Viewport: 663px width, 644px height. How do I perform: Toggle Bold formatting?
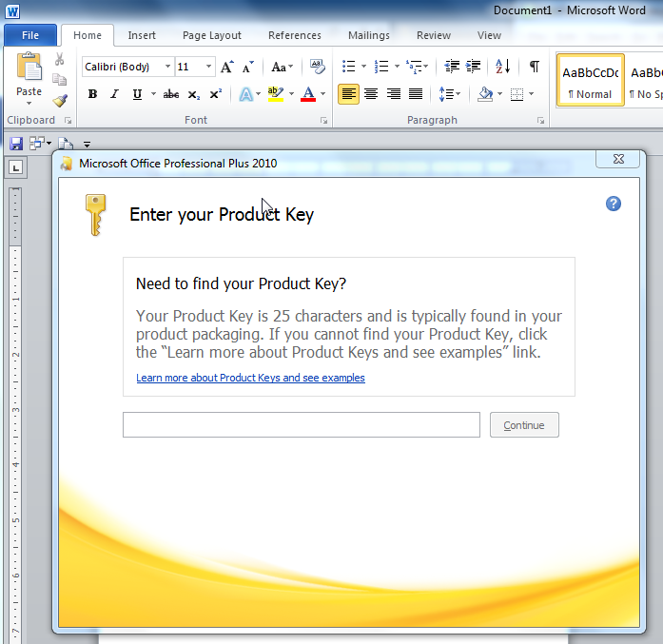coord(92,94)
